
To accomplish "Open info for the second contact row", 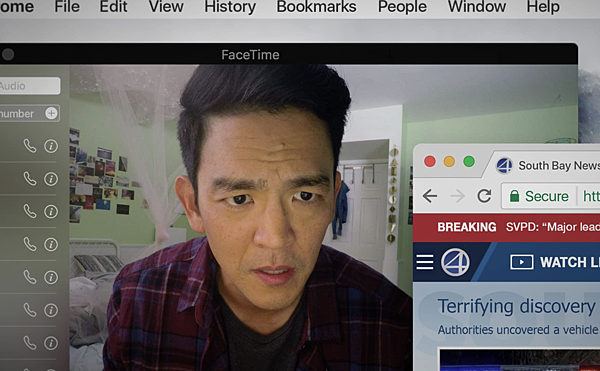I will pos(51,179).
